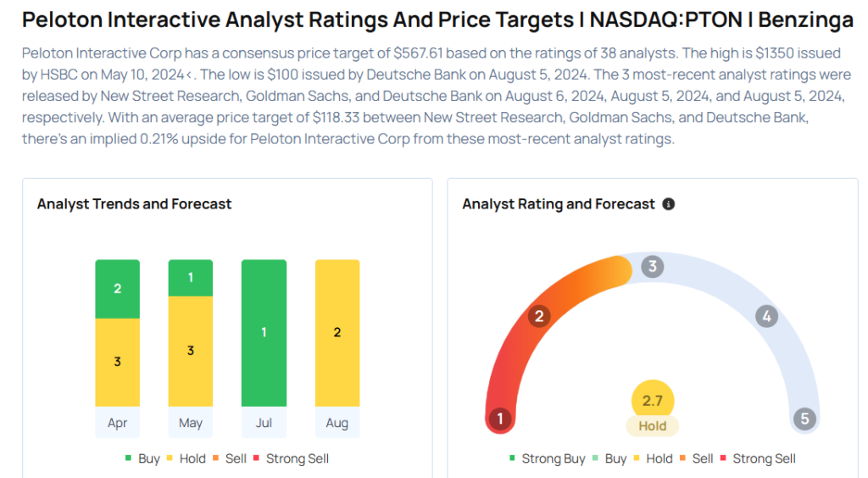Click the green July bar

point(264,332)
